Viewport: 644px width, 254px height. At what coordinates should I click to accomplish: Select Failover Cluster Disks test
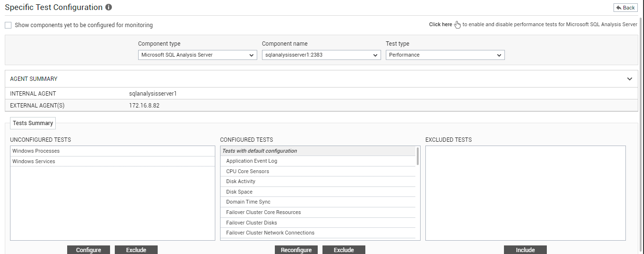tap(318, 223)
